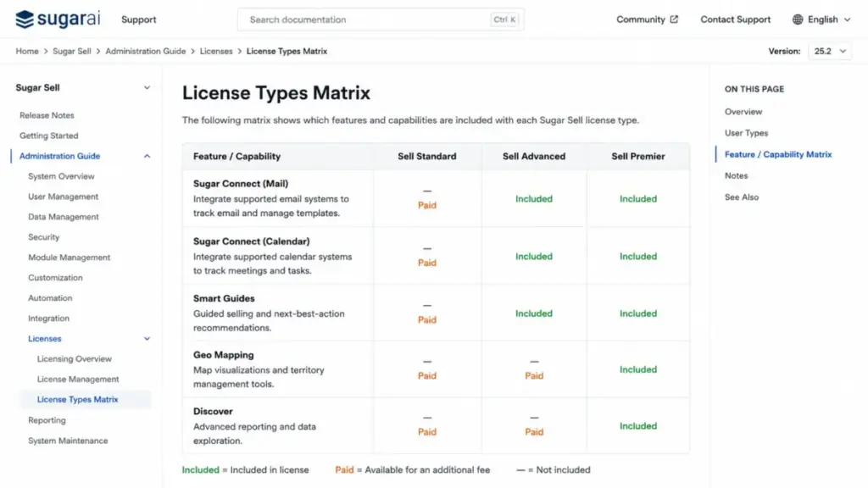Select Administration Guide sidebar item
868x488 pixels.
click(60, 156)
